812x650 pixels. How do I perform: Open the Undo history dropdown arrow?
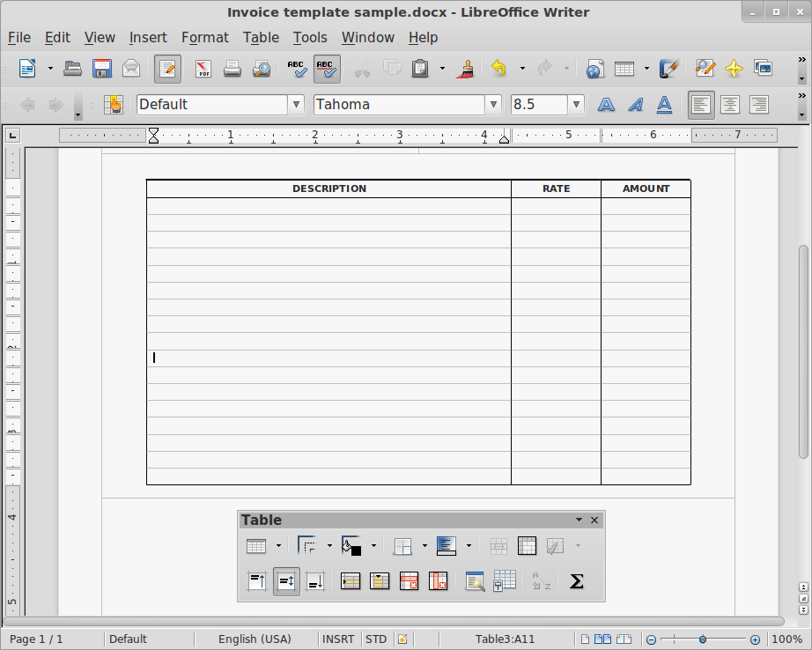pyautogui.click(x=522, y=69)
